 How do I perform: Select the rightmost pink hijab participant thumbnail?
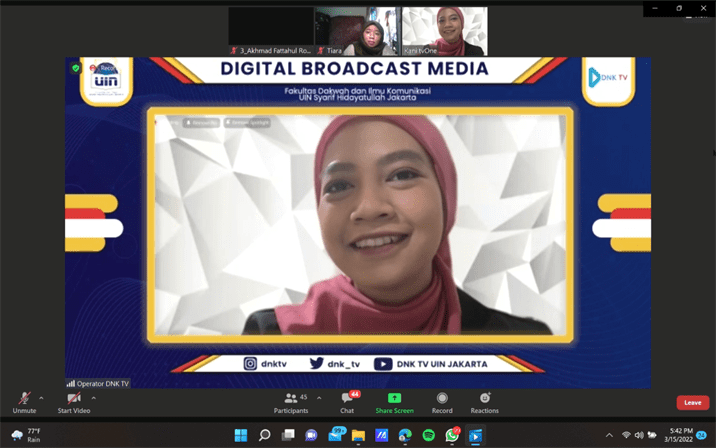click(x=444, y=31)
